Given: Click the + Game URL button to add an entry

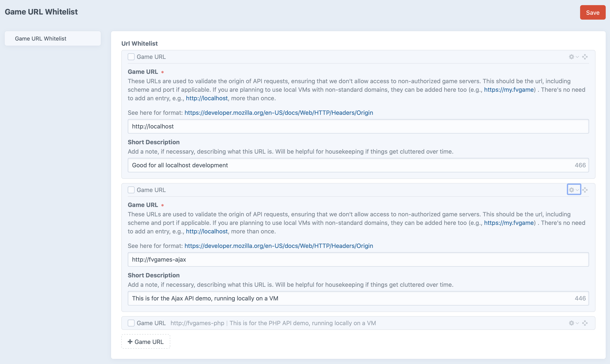Looking at the screenshot, I should [x=145, y=341].
